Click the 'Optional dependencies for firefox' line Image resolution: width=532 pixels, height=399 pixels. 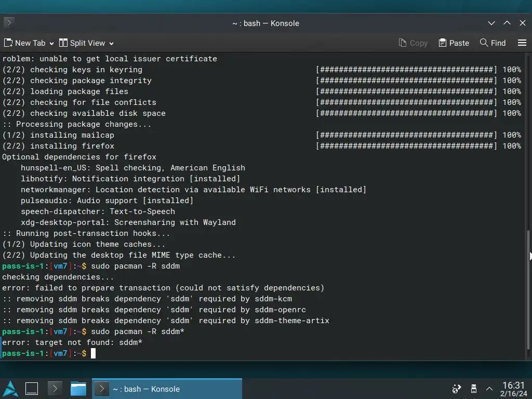[x=79, y=157]
